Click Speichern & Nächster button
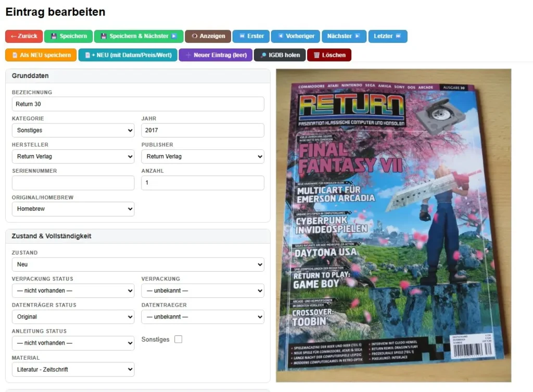Viewport: 533px width, 392px height. tap(138, 36)
